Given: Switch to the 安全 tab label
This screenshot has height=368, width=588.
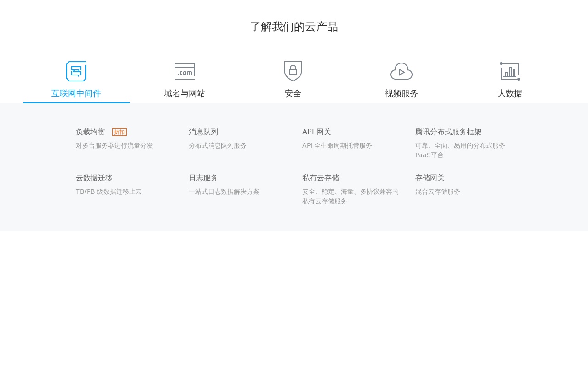Looking at the screenshot, I should (x=293, y=93).
